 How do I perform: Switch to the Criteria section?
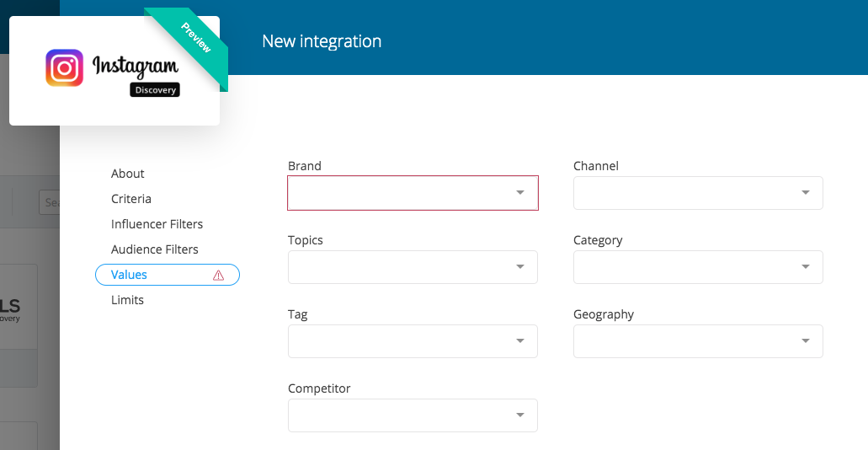[131, 199]
